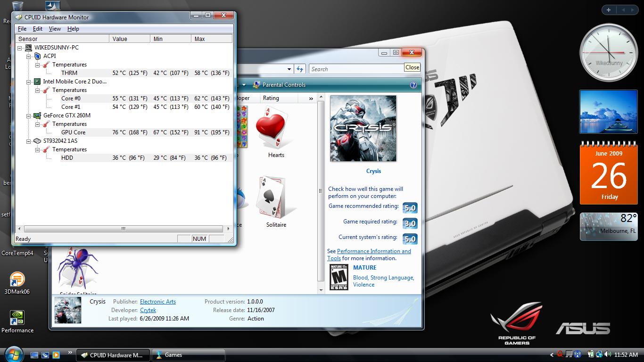Screen dimensions: 644x362
Task: Click the June 26 calendar gadget
Action: pyautogui.click(x=609, y=173)
